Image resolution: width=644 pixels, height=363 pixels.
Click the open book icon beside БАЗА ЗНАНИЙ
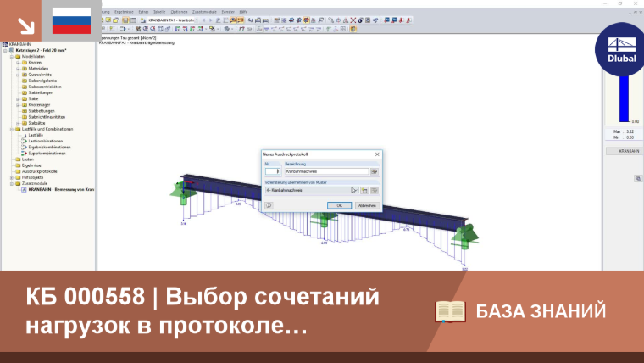[x=450, y=311]
